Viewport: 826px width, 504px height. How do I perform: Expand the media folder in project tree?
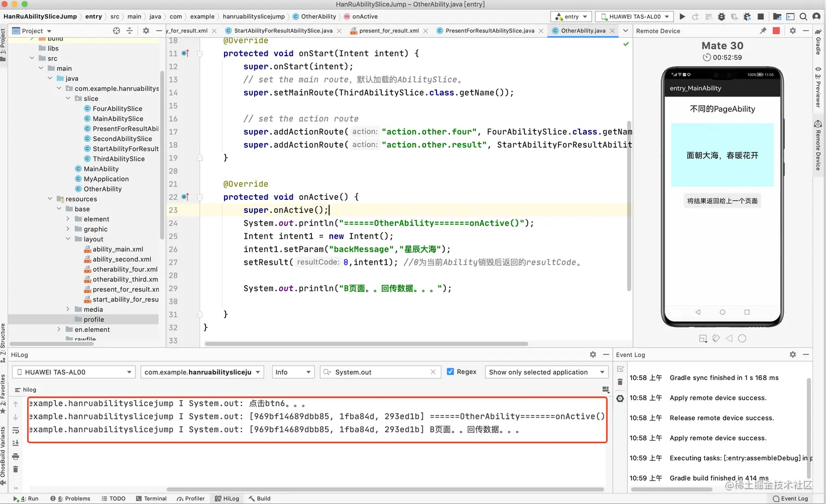pos(68,309)
